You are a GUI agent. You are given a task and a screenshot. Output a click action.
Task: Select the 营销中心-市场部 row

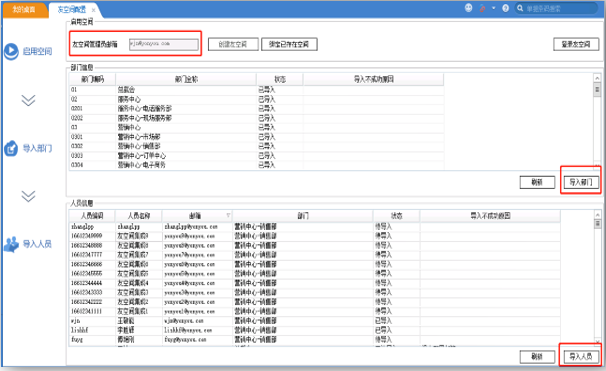point(257,137)
